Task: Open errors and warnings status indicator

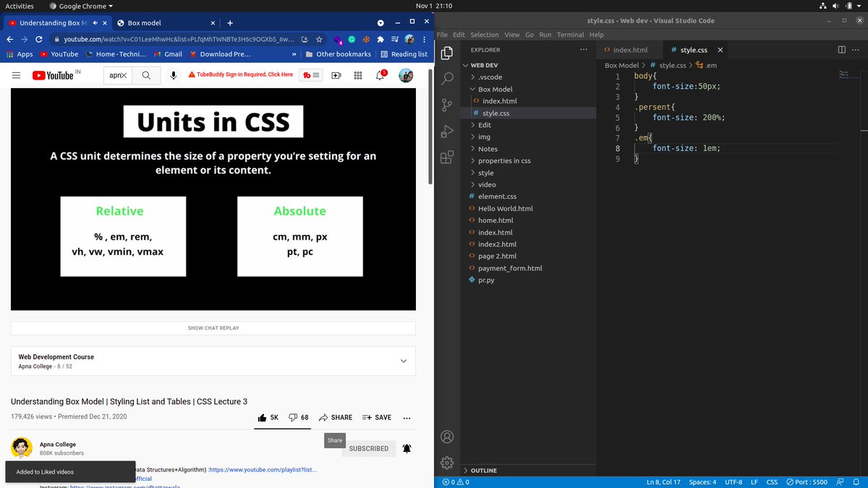Action: tap(456, 482)
